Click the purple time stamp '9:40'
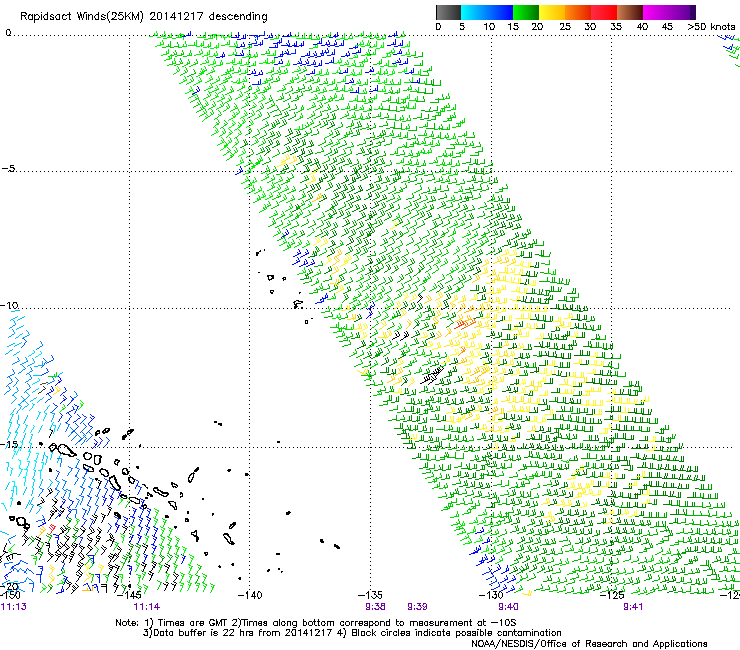Screen dimensions: 740x650 508,607
